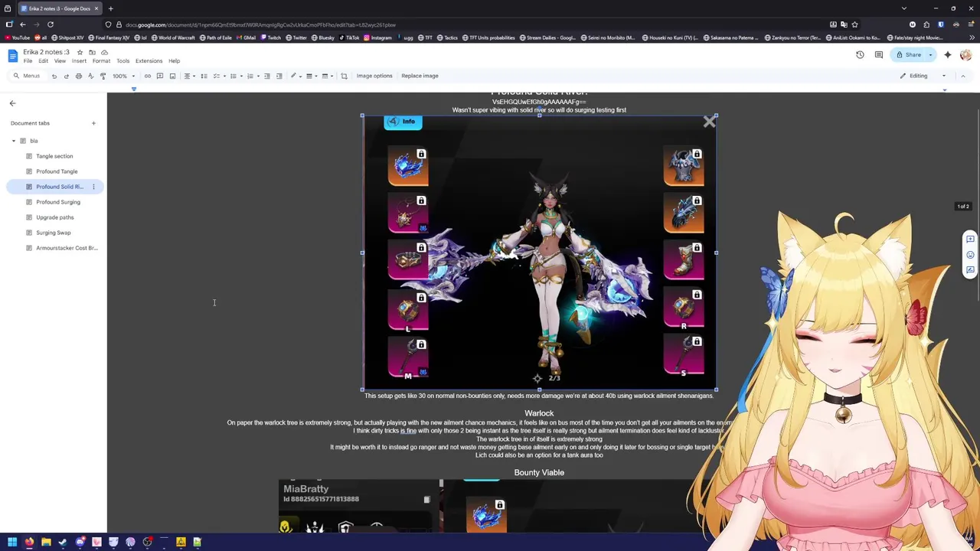Click the Info button on game image
Image resolution: width=980 pixels, height=551 pixels.
pyautogui.click(x=403, y=122)
